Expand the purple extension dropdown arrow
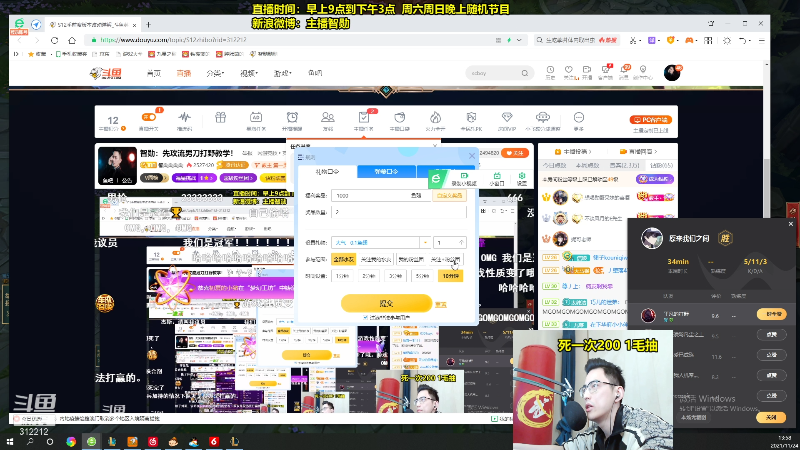Image resolution: width=800 pixels, height=450 pixels. [659, 40]
